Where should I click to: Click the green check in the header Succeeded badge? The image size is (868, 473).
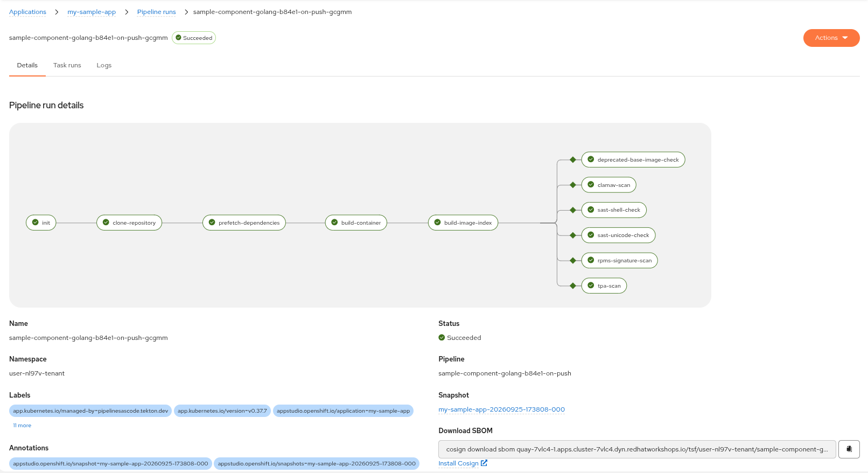(178, 38)
